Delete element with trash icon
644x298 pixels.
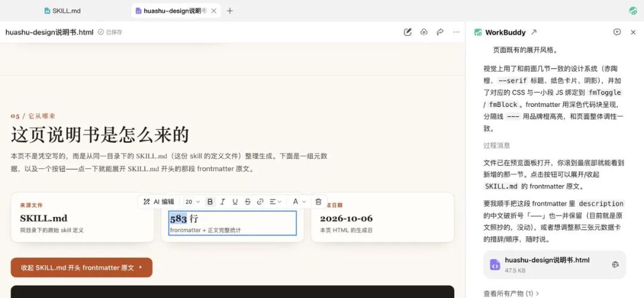318,202
